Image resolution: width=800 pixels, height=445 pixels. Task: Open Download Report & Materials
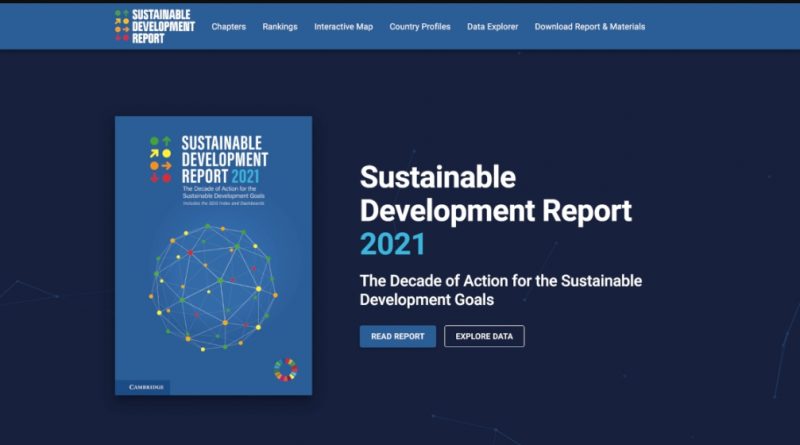(x=590, y=27)
